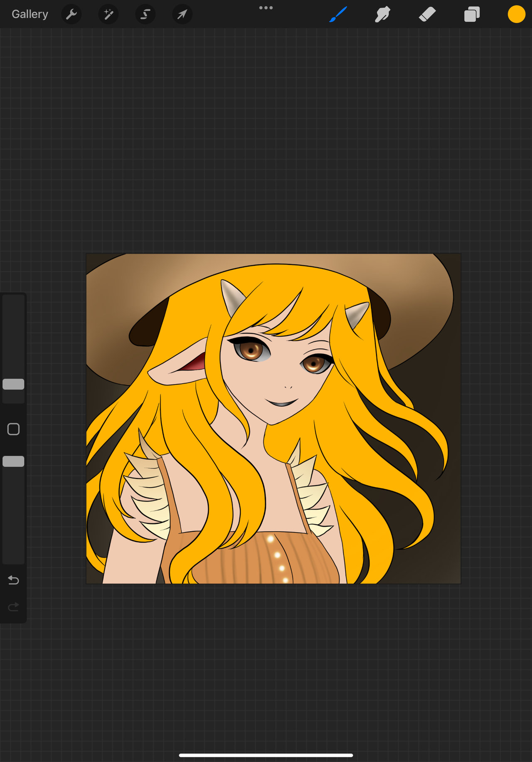Return to the Gallery
Screen dimensions: 532x762
click(30, 14)
